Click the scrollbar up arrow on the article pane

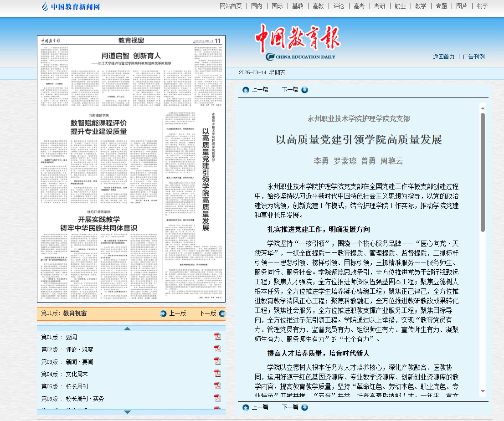click(483, 108)
